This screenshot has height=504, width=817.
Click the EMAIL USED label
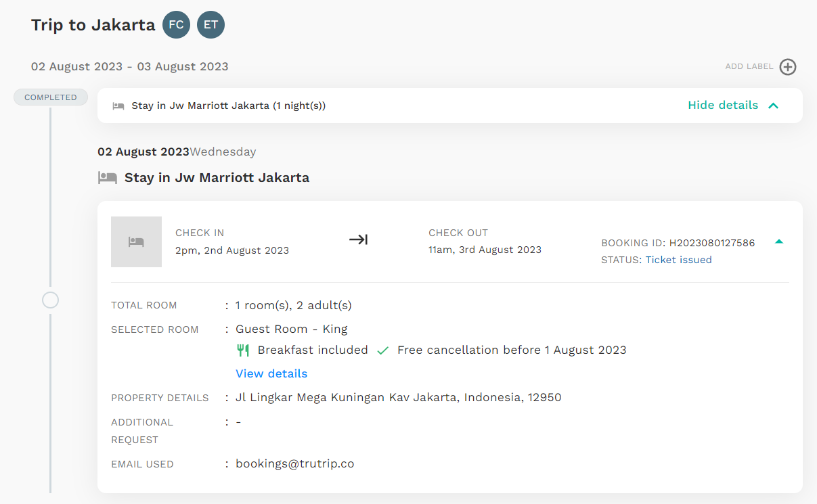click(x=142, y=464)
